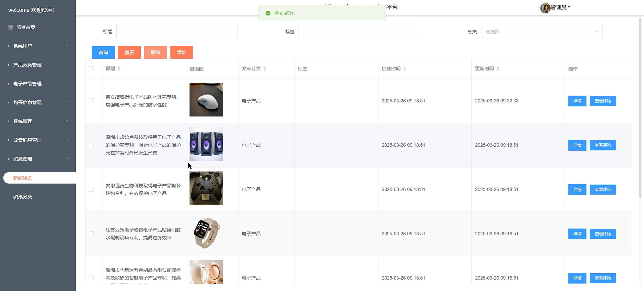Screen dimensions: 644x291
Task: Open the 管理员 account dropdown arrow
Action: point(569,7)
